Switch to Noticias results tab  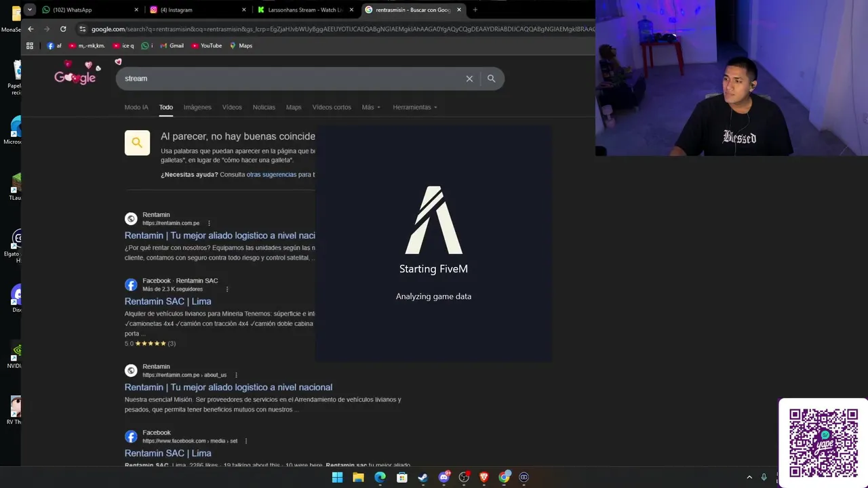tap(264, 107)
